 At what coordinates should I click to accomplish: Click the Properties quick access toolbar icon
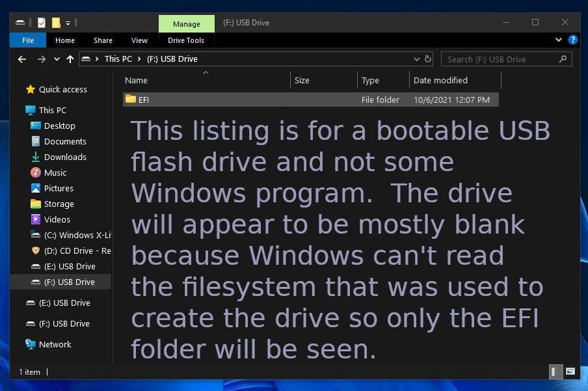click(42, 23)
